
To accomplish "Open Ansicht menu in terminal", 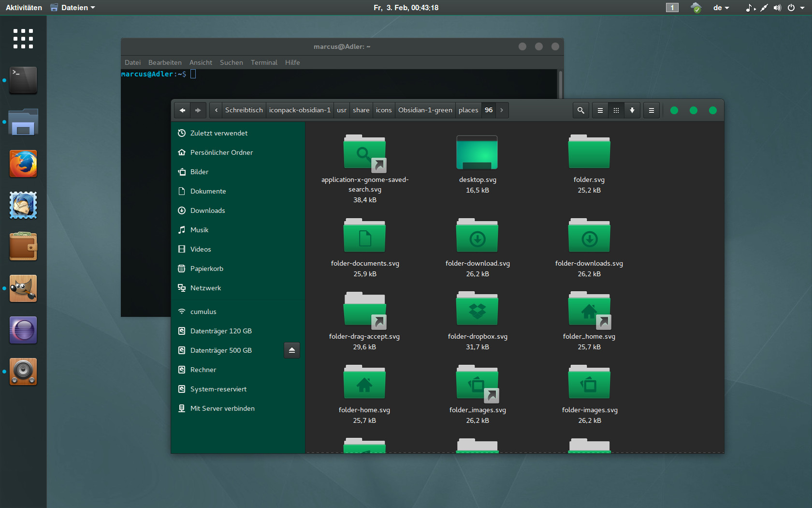I will [201, 62].
